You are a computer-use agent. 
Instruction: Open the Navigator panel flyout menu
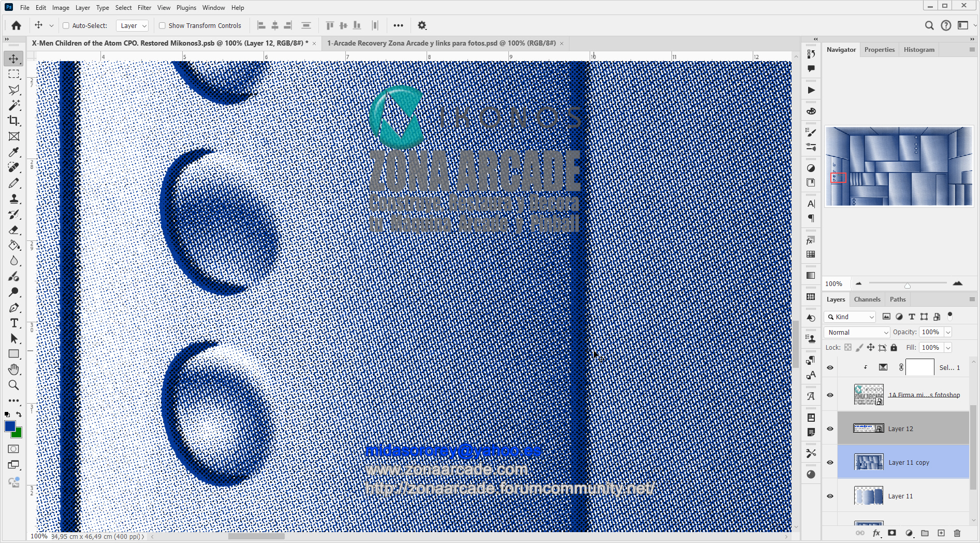click(x=972, y=50)
